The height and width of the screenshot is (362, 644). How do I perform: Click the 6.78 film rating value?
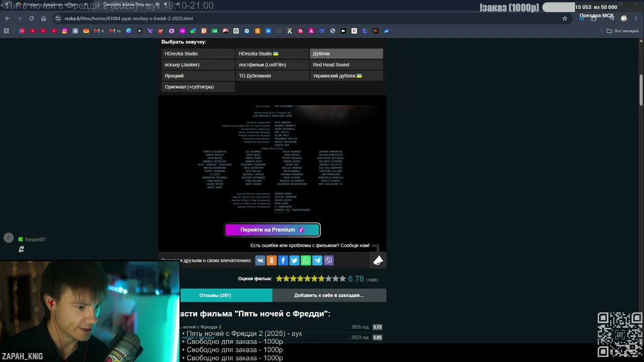[x=356, y=279]
